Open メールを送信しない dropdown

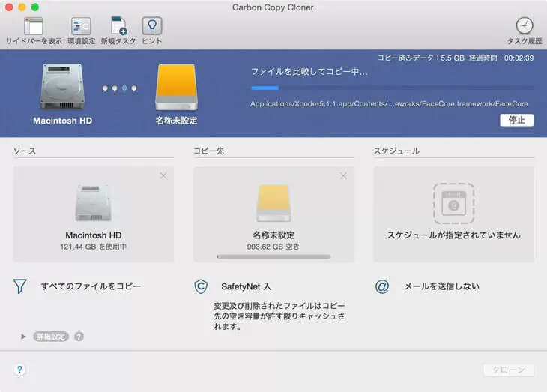(441, 286)
